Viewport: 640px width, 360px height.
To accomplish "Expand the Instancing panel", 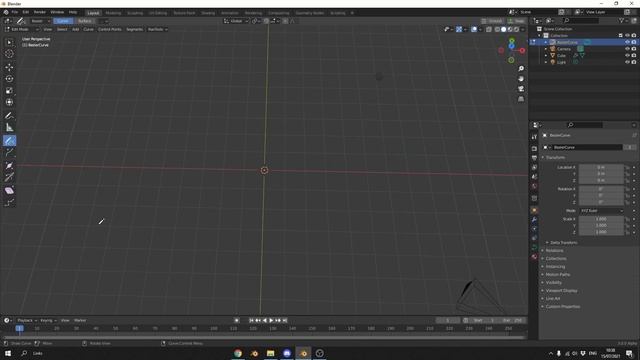I will tap(555, 267).
